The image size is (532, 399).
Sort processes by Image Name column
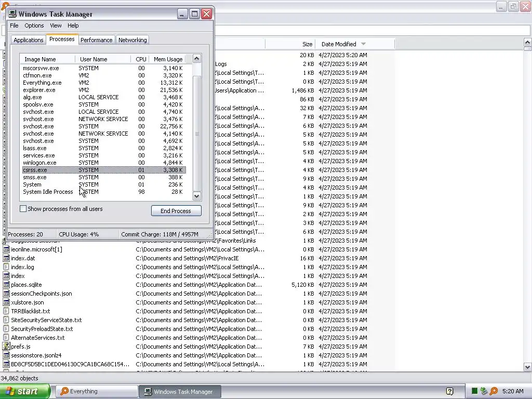[x=47, y=59]
